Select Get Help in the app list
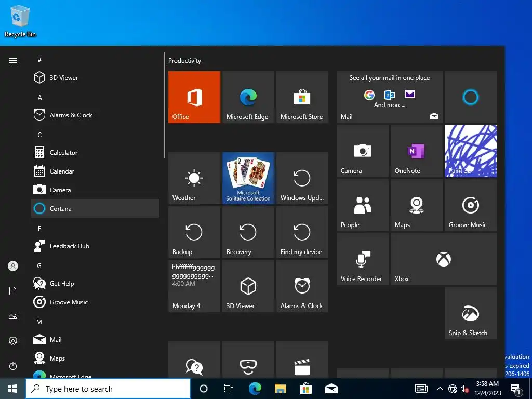 [95, 283]
